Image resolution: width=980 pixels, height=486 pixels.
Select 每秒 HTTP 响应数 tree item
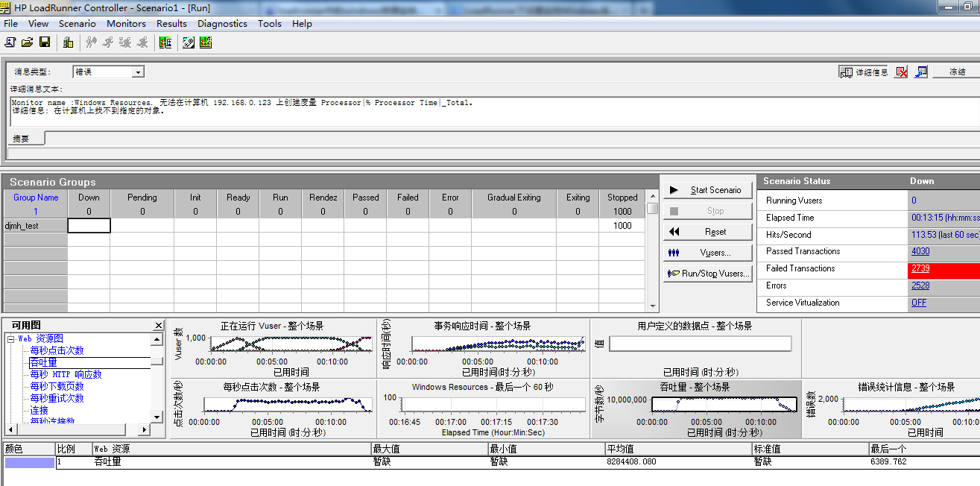(66, 374)
